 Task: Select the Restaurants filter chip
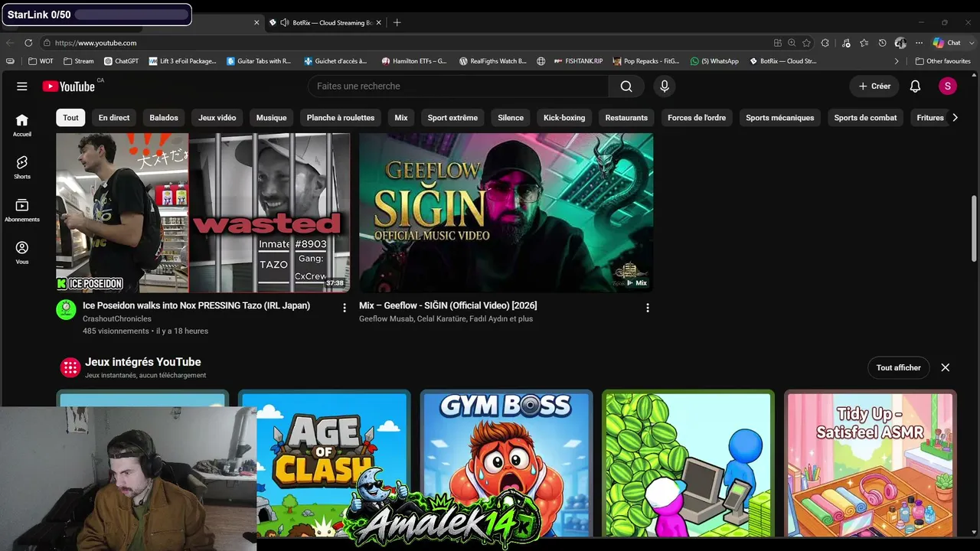(626, 118)
